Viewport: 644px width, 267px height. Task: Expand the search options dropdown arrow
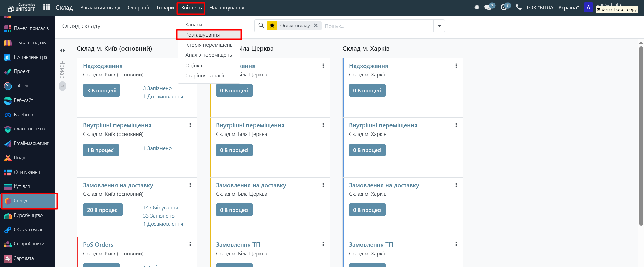[439, 26]
